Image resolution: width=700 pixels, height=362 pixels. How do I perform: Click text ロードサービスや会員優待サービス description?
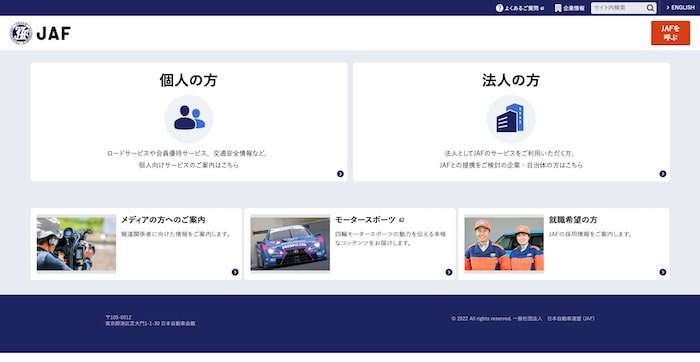click(x=188, y=153)
